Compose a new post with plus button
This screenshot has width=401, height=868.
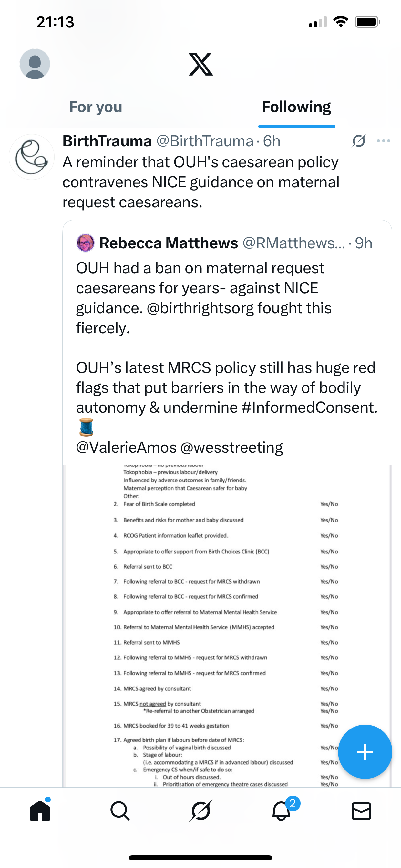coord(365,751)
